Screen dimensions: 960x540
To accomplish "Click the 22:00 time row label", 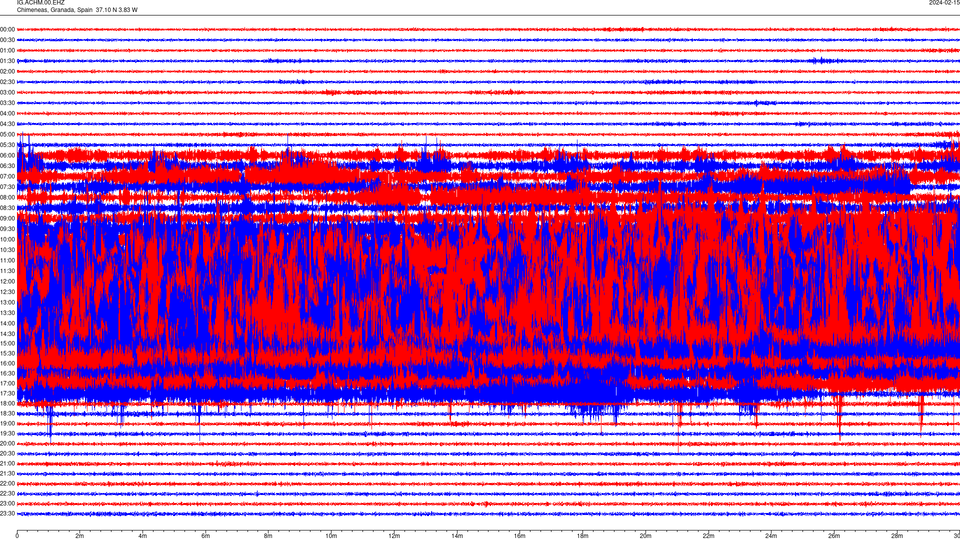I will [7, 484].
